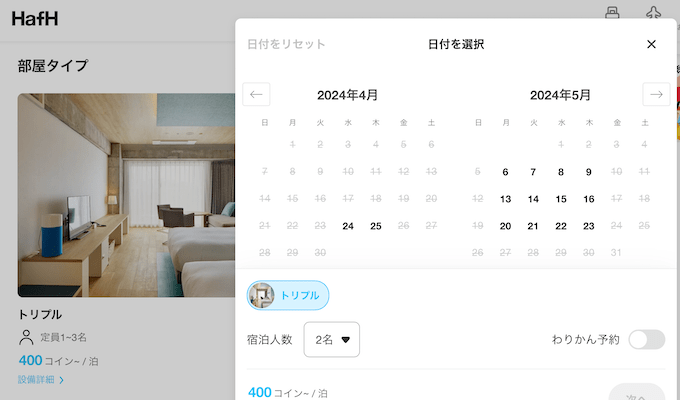Go to previous month with left arrow
Viewport: 680px width, 400px height.
point(256,95)
